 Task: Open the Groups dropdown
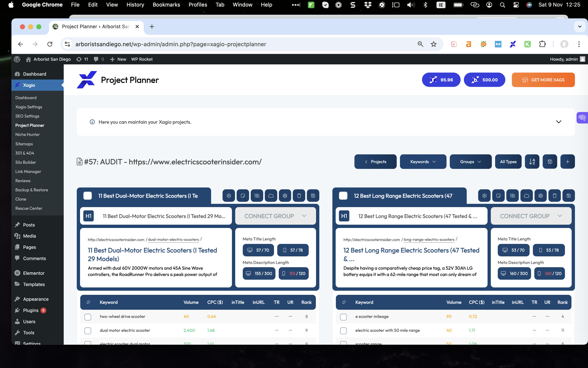[x=470, y=162]
